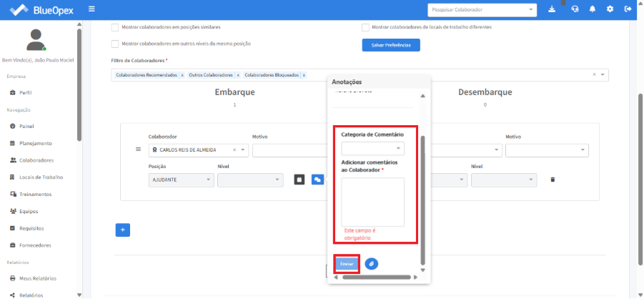Open Embarque Nível dropdown

pos(250,180)
